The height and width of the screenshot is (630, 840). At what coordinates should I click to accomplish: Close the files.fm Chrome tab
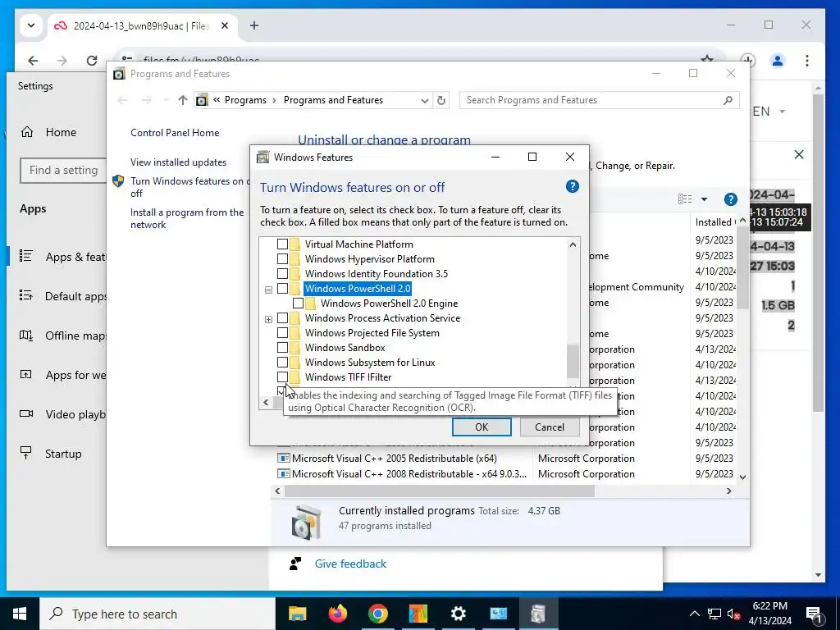[x=225, y=25]
